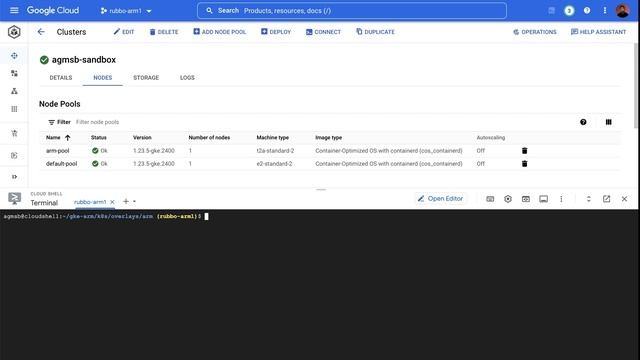Switch to the LOGS tab

click(x=187, y=78)
